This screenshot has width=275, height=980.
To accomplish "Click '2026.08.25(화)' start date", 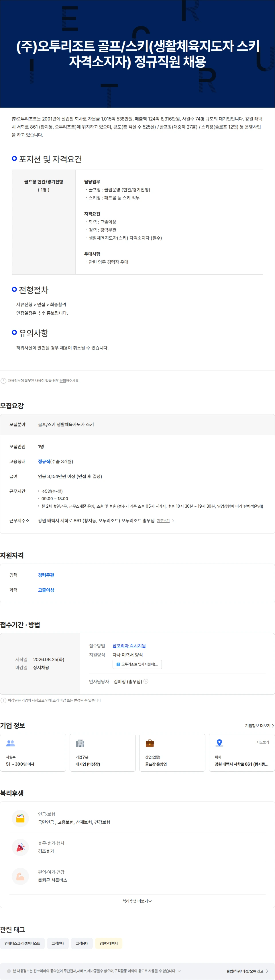I will [49, 659].
